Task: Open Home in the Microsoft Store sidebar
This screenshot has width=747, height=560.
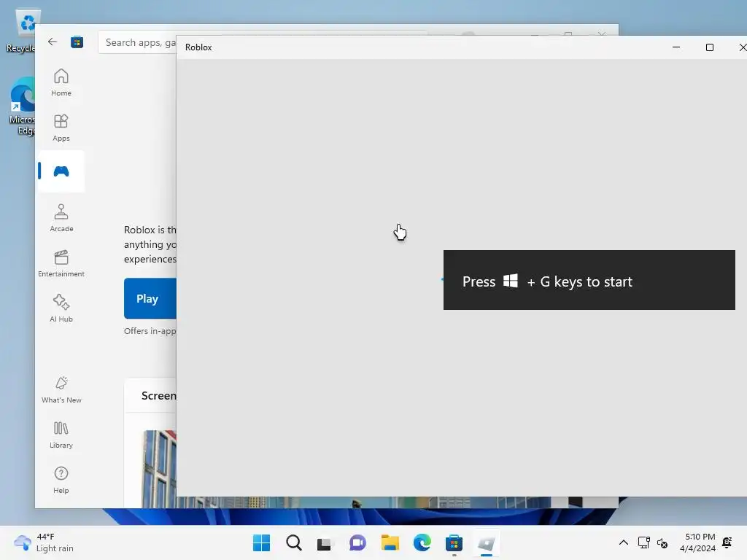Action: pos(61,83)
